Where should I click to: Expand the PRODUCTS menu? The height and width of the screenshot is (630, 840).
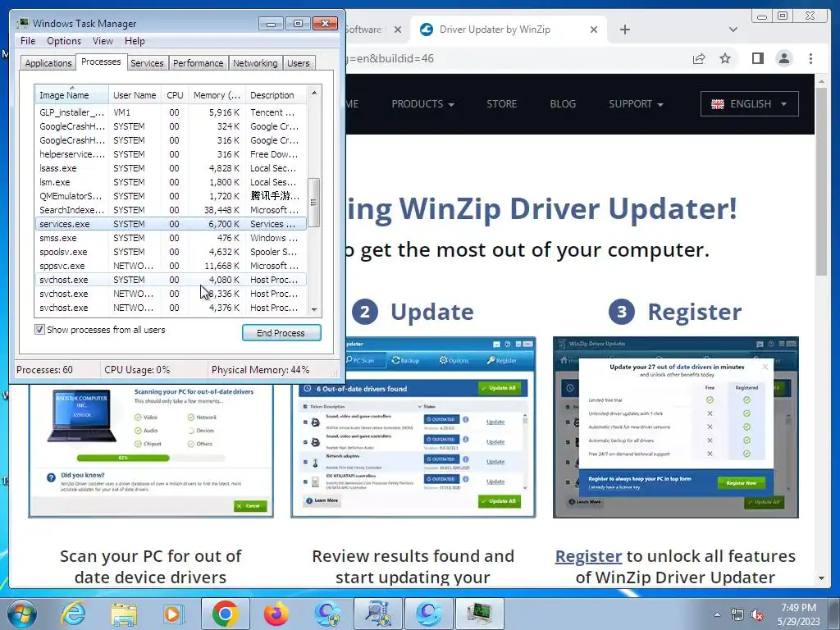(422, 104)
